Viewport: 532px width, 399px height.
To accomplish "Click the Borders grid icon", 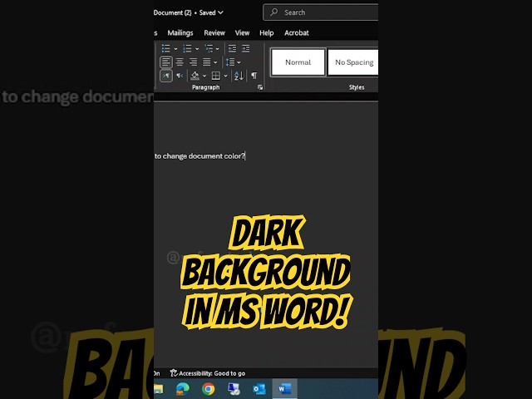I will pos(216,76).
